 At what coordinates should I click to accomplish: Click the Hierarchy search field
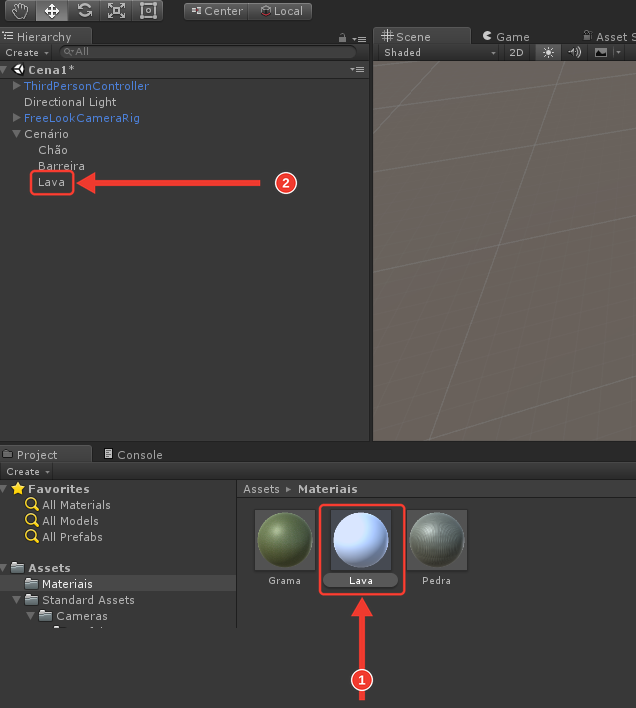coord(208,52)
